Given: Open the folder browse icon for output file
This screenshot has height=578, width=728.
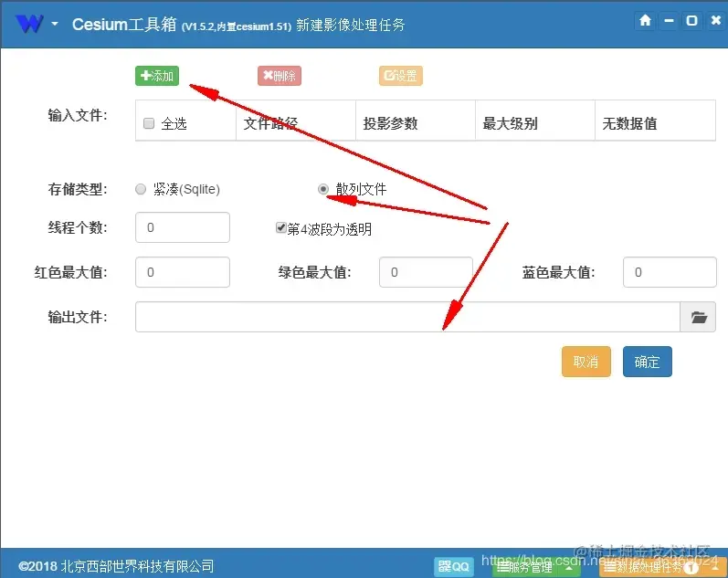Looking at the screenshot, I should tap(698, 317).
